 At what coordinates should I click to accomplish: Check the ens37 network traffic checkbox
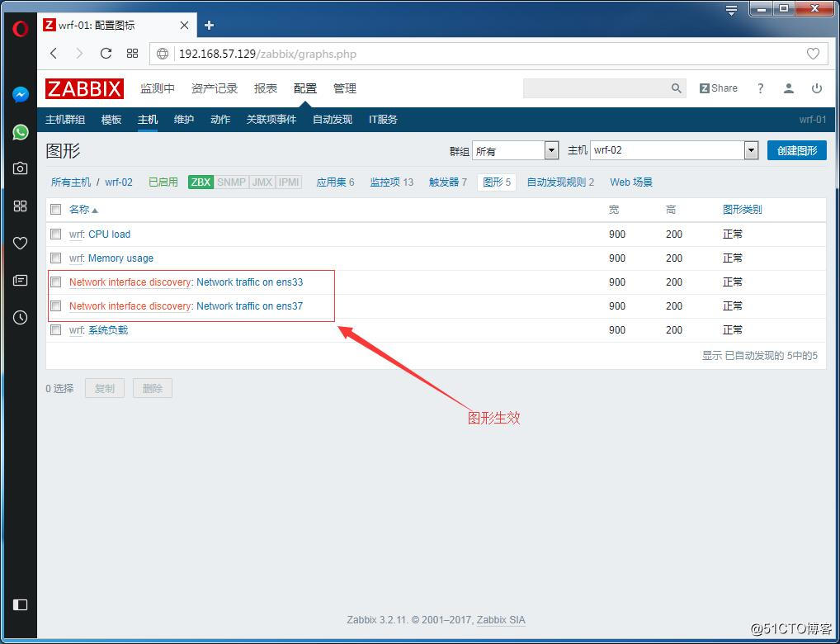tap(56, 305)
